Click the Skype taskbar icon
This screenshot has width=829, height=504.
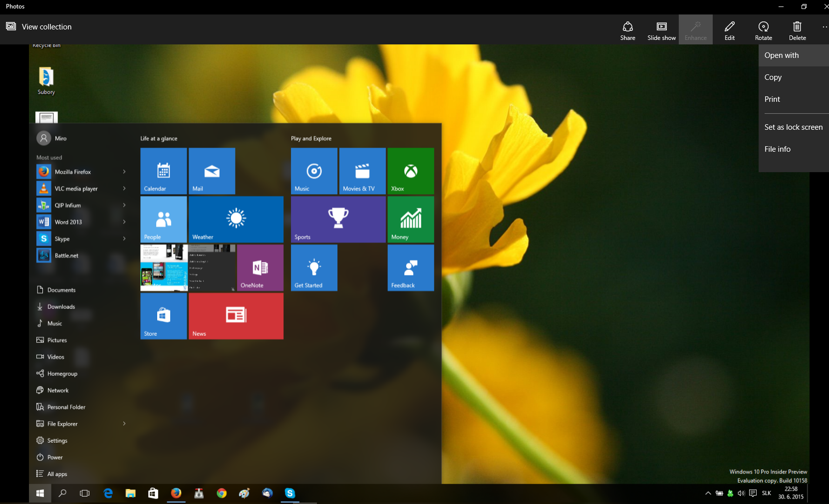point(290,493)
